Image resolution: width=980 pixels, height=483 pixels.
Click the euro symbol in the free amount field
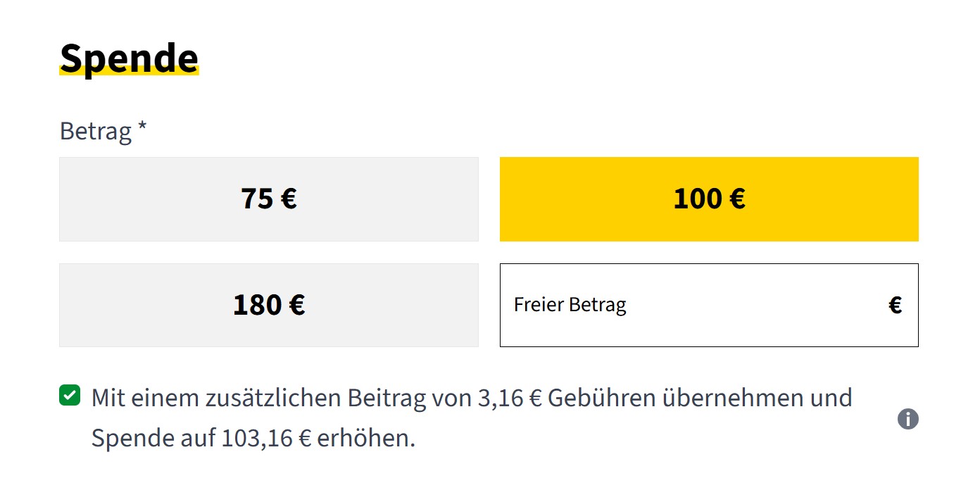895,305
